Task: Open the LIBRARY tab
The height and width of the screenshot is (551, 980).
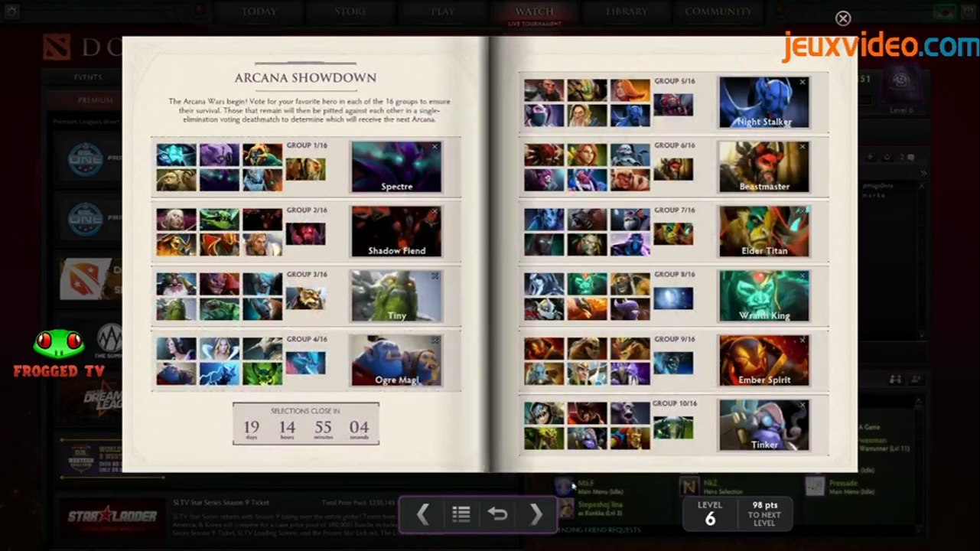Action: coord(626,11)
